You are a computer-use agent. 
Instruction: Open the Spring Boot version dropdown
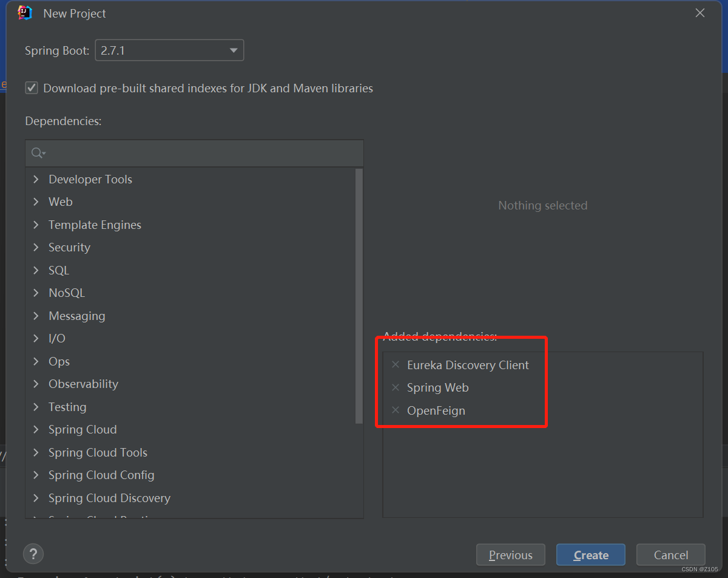pos(169,50)
